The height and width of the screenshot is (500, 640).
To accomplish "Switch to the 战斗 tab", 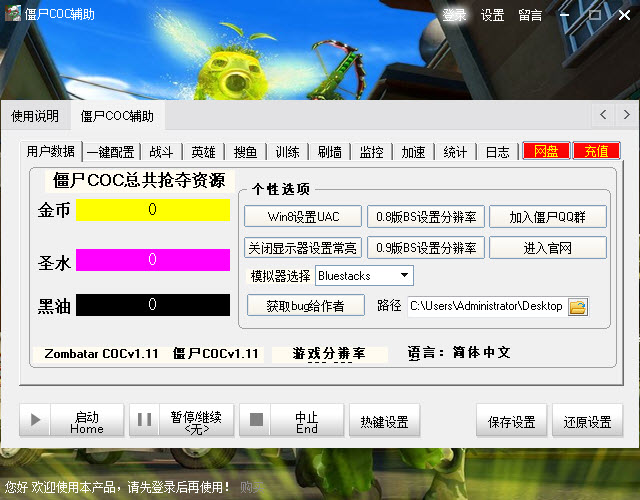I will (161, 152).
